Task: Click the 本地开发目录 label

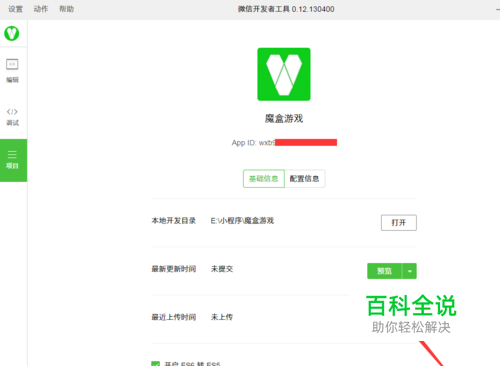Action: pos(174,221)
